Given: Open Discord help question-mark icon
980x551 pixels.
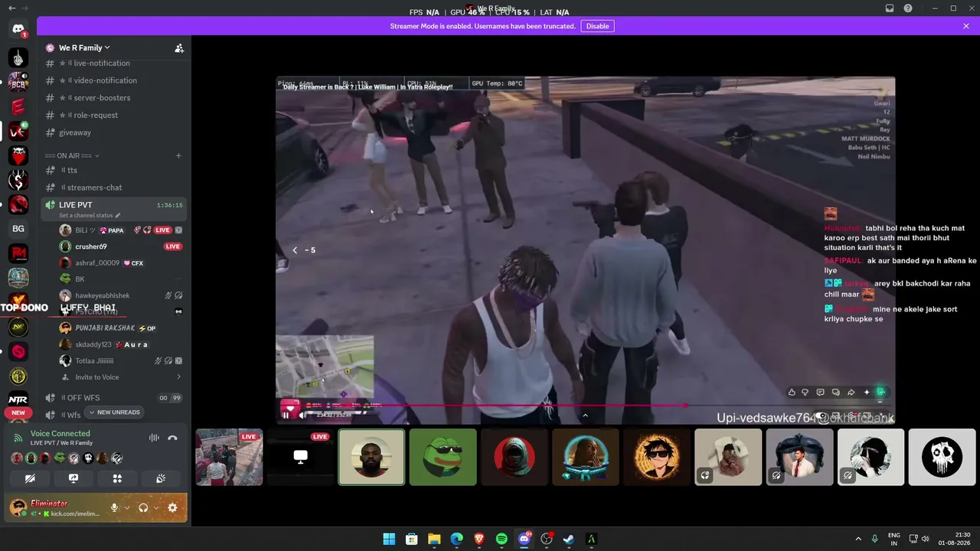Looking at the screenshot, I should [908, 8].
